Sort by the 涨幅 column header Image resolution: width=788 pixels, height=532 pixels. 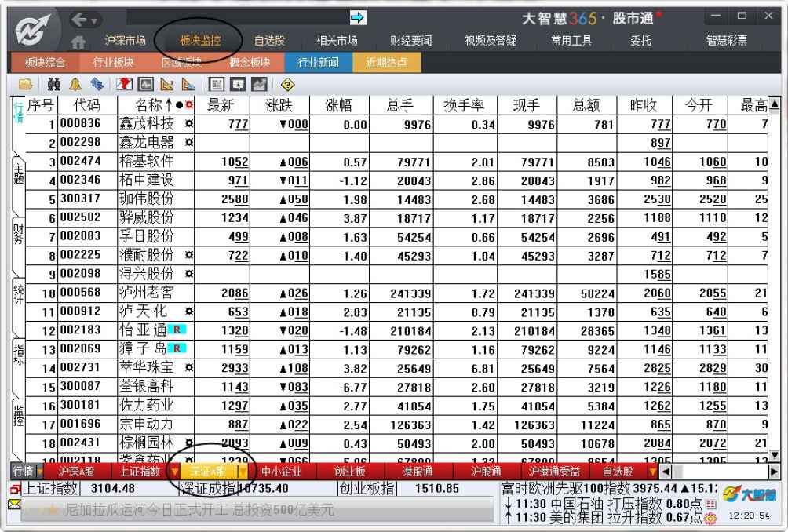point(339,105)
